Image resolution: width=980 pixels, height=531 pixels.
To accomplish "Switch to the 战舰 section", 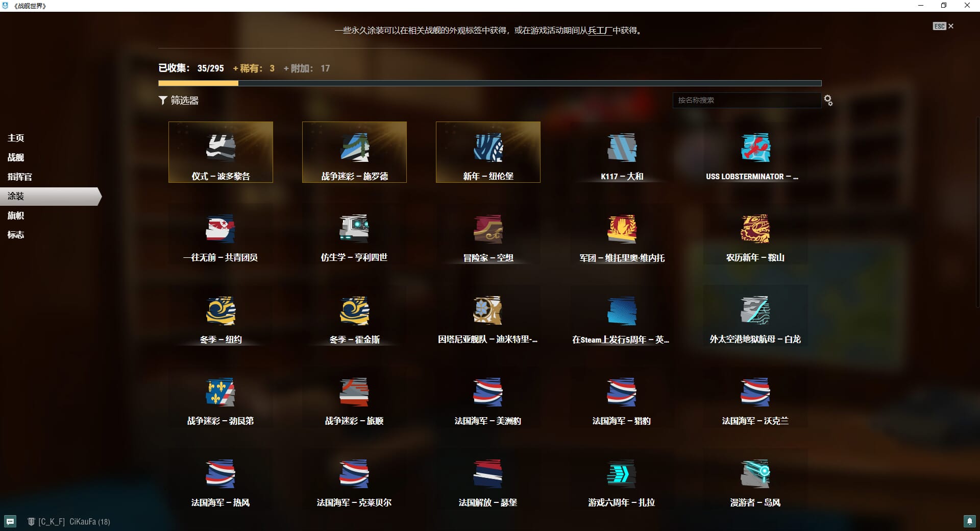I will (x=16, y=157).
